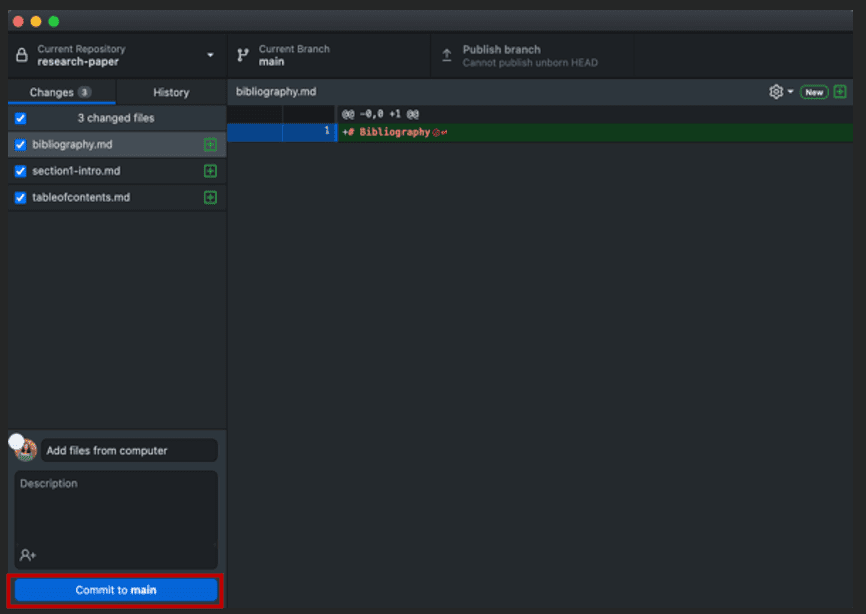Click the added file icon in diff header
This screenshot has width=866, height=614.
840,92
